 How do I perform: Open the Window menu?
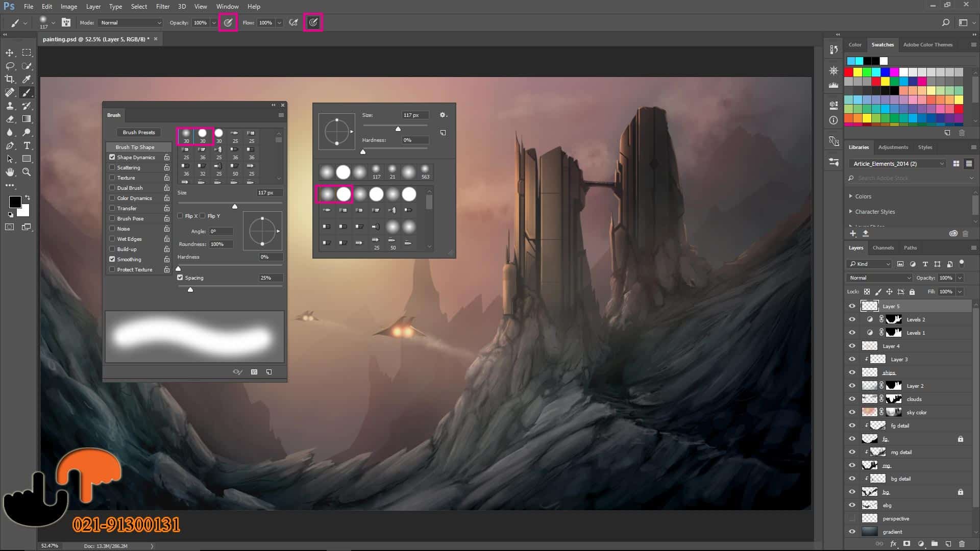click(227, 7)
